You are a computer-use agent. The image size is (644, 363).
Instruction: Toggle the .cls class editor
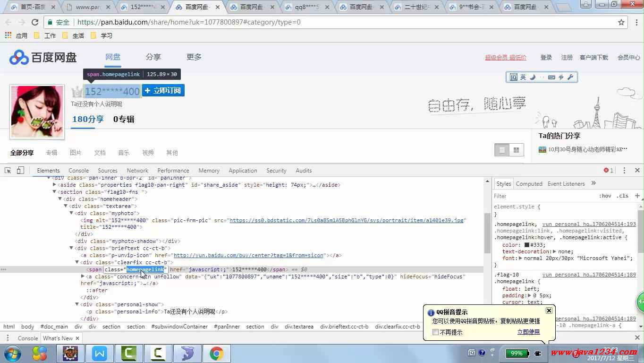pos(623,196)
